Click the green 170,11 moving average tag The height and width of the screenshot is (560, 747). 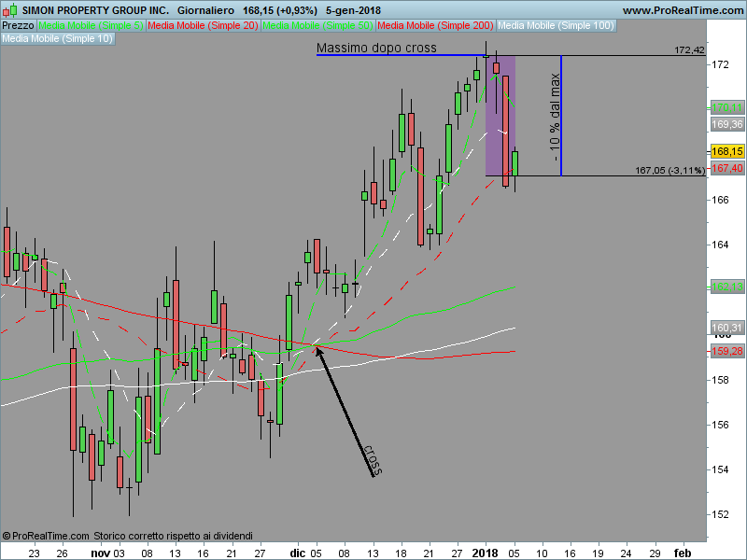[727, 107]
